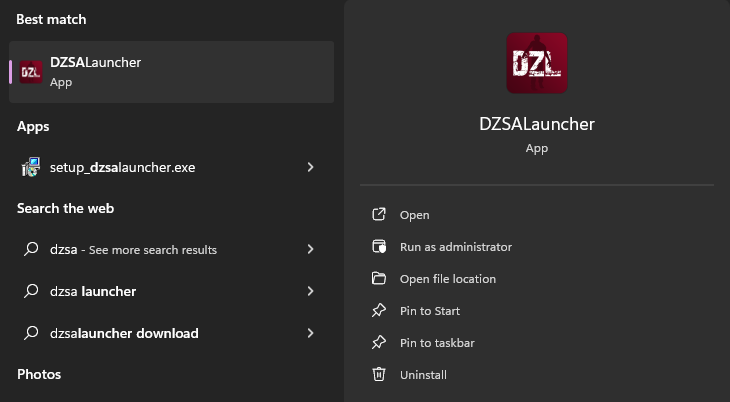Click the DZSALauncher title in the preview pane

(x=537, y=124)
